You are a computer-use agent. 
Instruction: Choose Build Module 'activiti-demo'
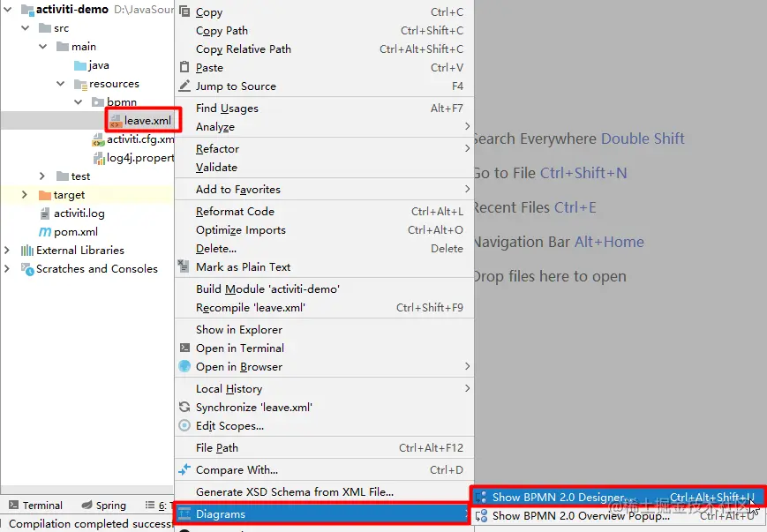point(324,289)
